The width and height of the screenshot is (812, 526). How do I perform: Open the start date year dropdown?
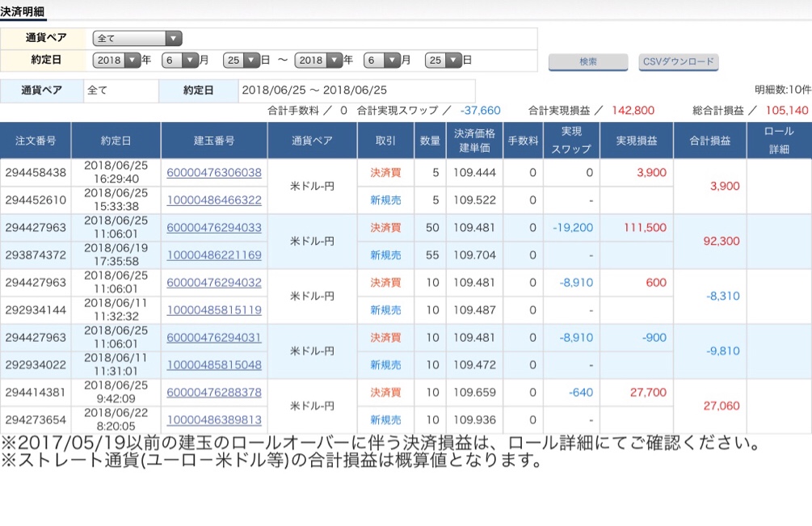[x=116, y=60]
